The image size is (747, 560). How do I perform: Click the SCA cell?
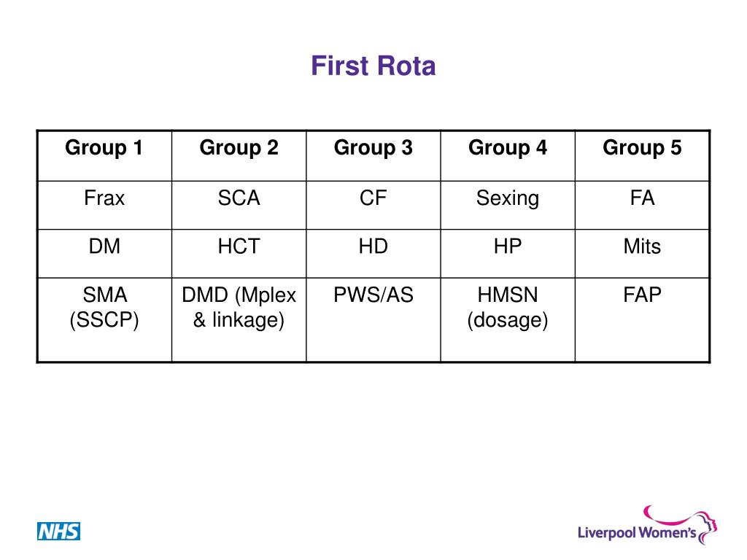(x=239, y=205)
